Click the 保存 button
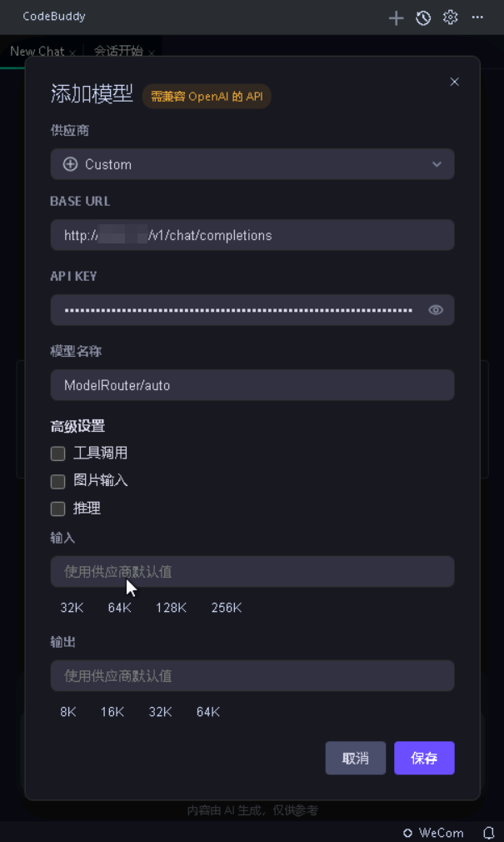 (x=424, y=758)
